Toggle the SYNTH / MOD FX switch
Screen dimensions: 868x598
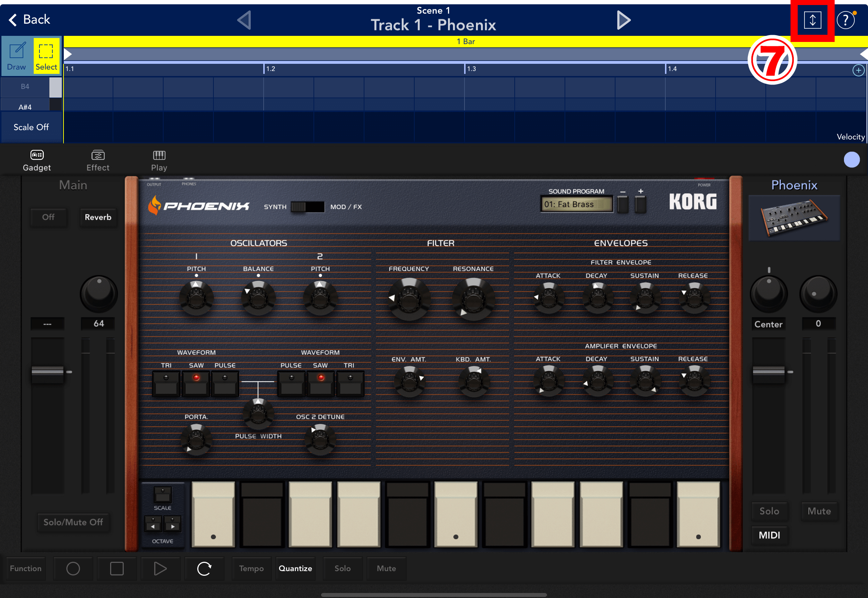(x=308, y=207)
